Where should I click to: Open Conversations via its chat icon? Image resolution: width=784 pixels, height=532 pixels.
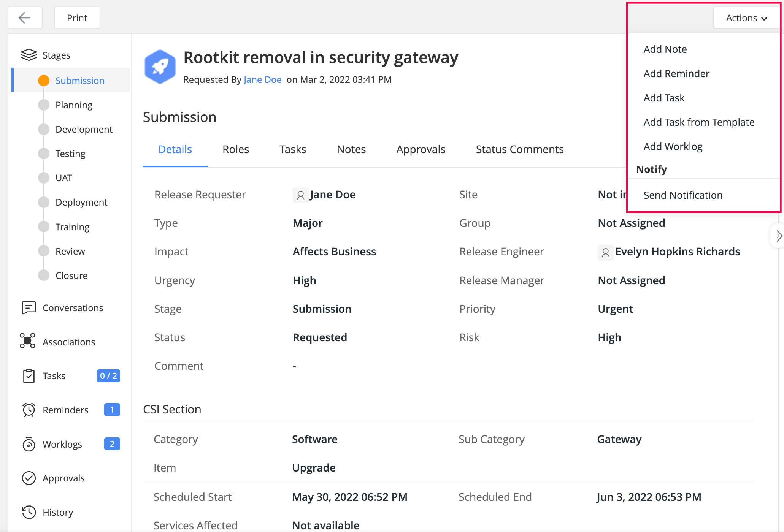pos(29,308)
